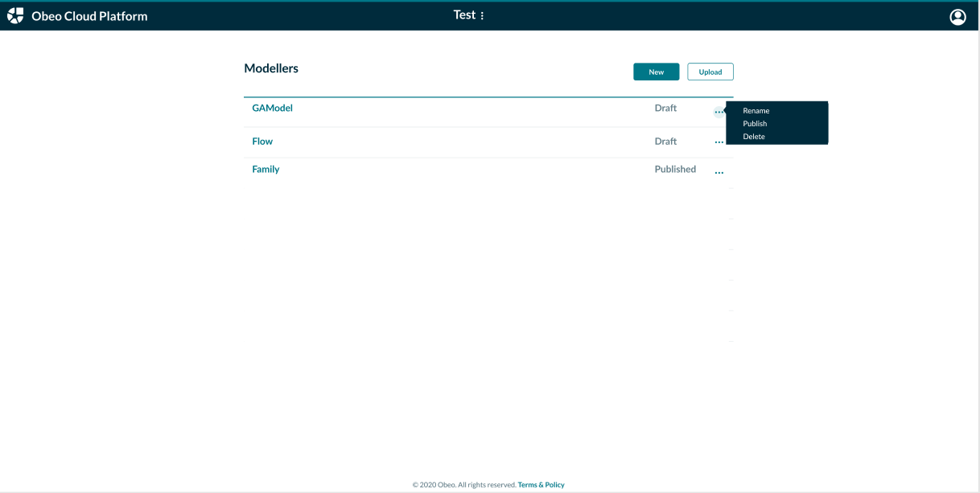The image size is (980, 493).
Task: Open the Family modeller
Action: [266, 169]
